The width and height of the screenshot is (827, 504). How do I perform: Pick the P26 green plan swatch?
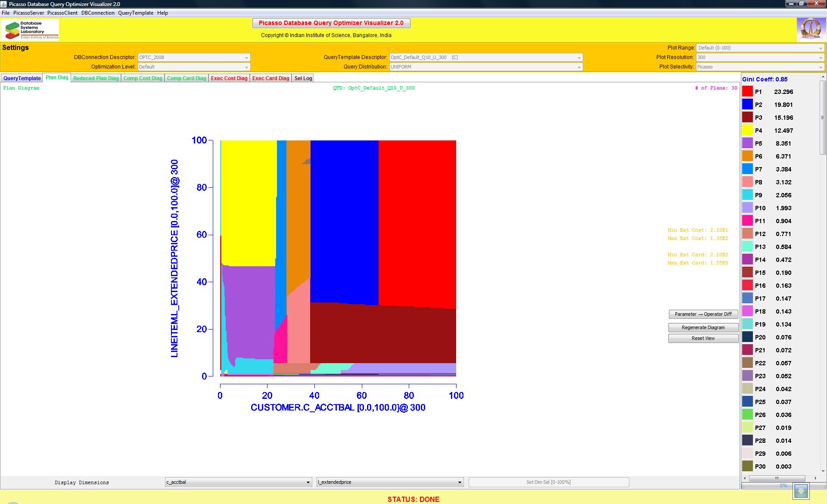(747, 414)
